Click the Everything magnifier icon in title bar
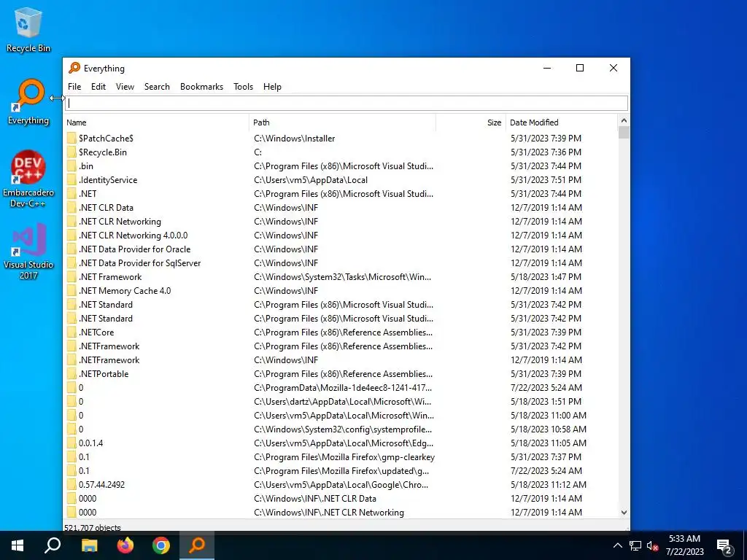Screen dimensions: 747x560 click(x=74, y=68)
